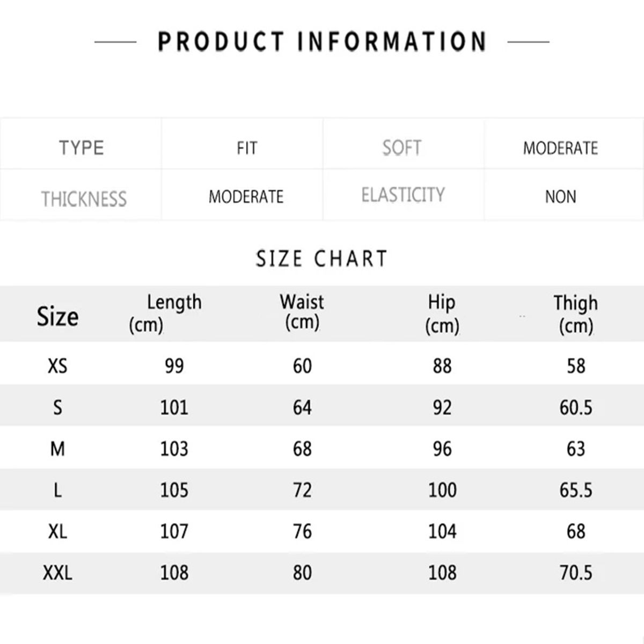Click the PRODUCT INFORMATION heading

[x=322, y=42]
